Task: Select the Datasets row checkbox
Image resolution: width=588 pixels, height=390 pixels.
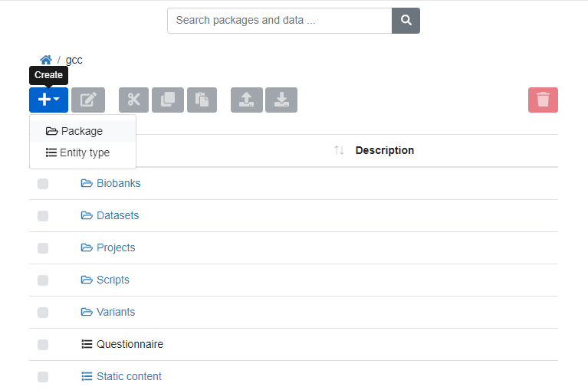Action: 43,216
